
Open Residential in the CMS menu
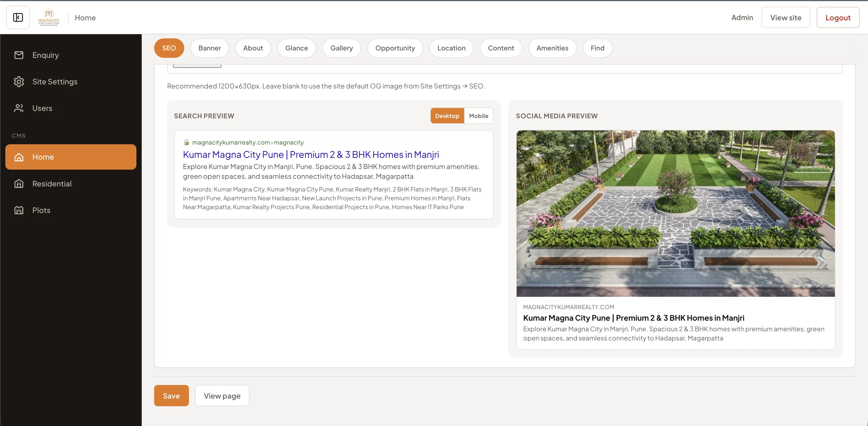pyautogui.click(x=71, y=183)
